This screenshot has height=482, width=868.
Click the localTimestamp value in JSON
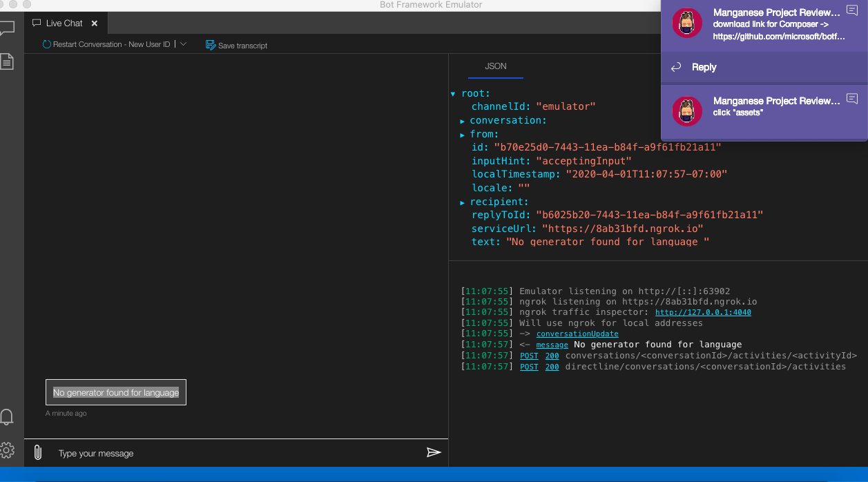click(x=646, y=174)
